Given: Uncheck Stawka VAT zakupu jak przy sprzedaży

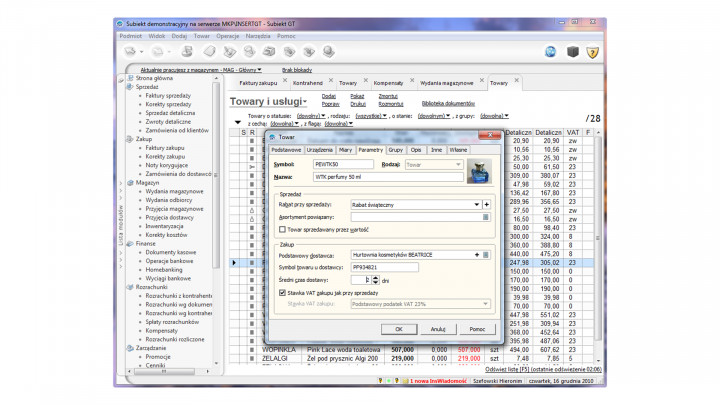Looking at the screenshot, I should 282,292.
